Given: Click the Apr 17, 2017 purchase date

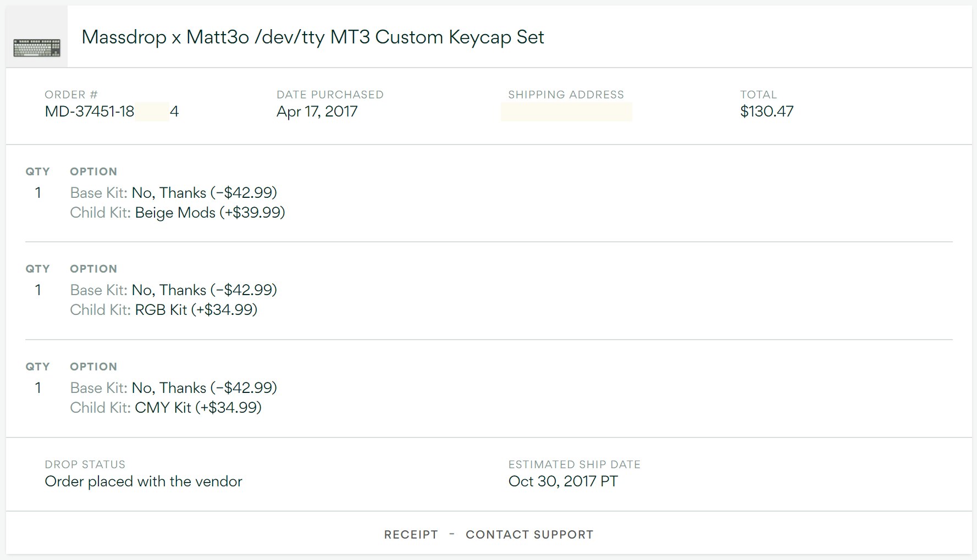Looking at the screenshot, I should [317, 112].
